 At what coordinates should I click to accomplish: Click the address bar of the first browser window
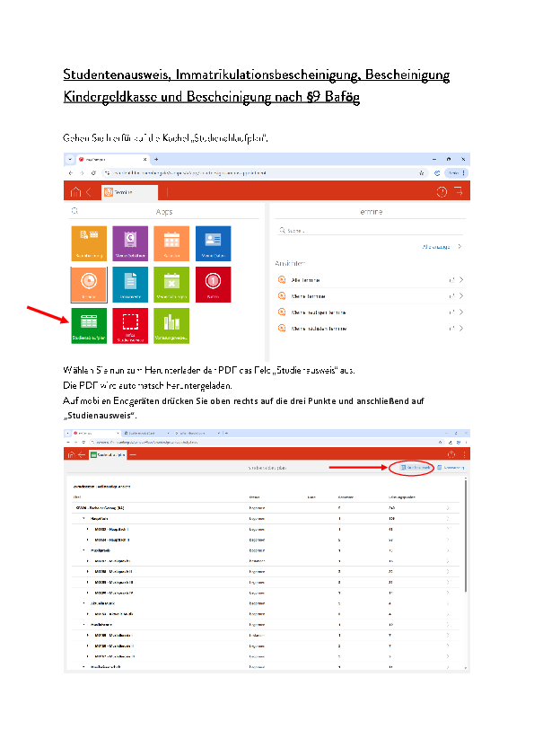[265, 172]
